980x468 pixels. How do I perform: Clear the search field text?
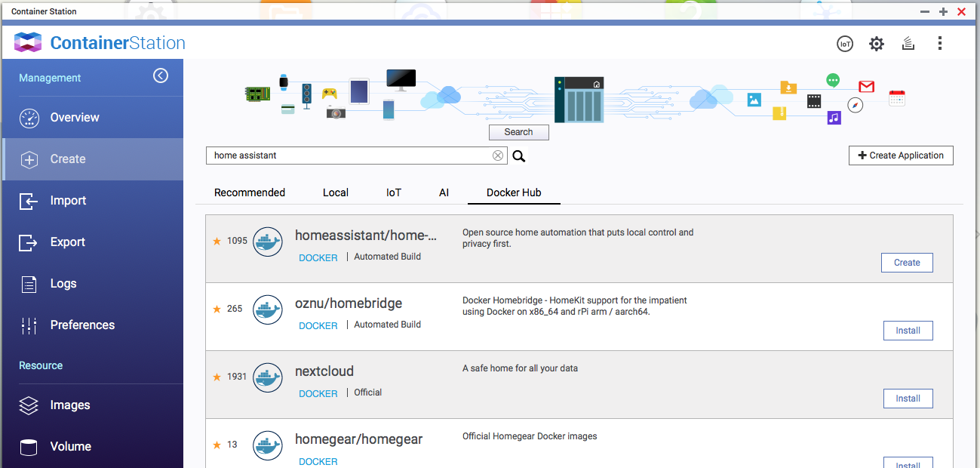click(498, 155)
